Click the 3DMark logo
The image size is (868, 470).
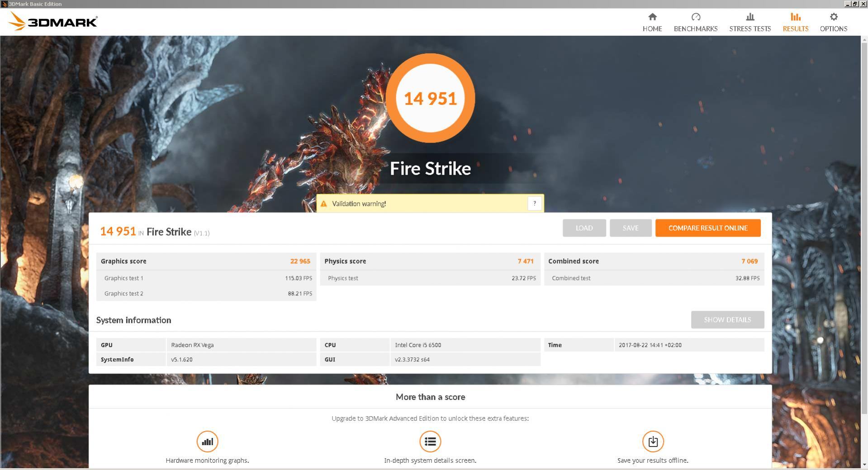(53, 21)
